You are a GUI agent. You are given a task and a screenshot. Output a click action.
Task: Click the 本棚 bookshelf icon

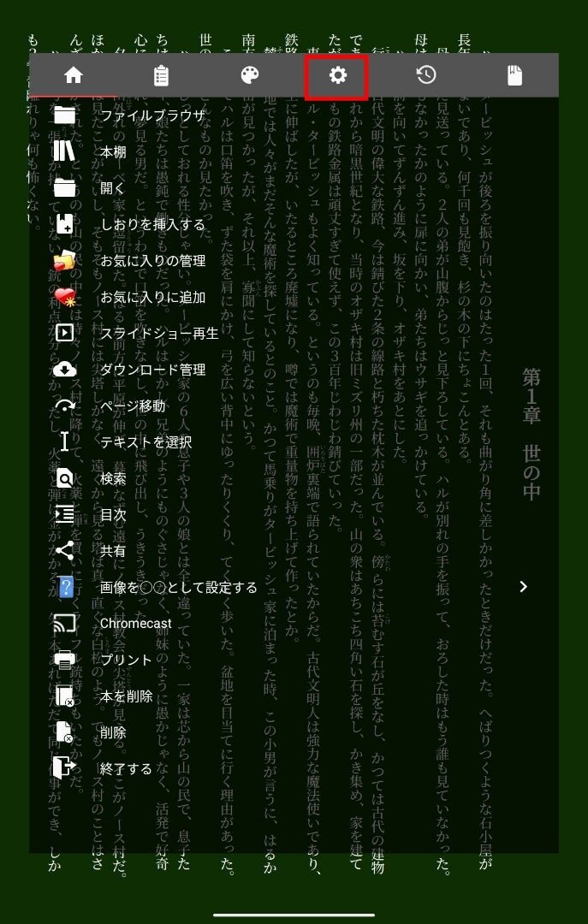tap(64, 151)
